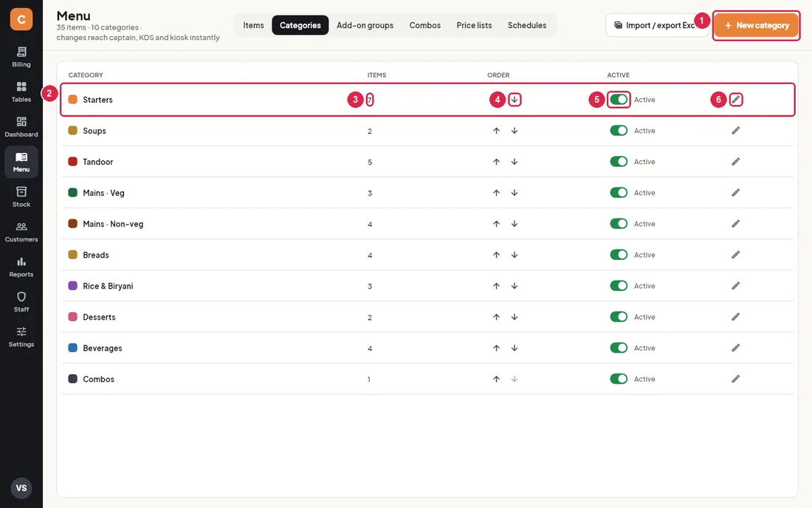Move Combos up in order
The height and width of the screenshot is (508, 812).
(496, 379)
